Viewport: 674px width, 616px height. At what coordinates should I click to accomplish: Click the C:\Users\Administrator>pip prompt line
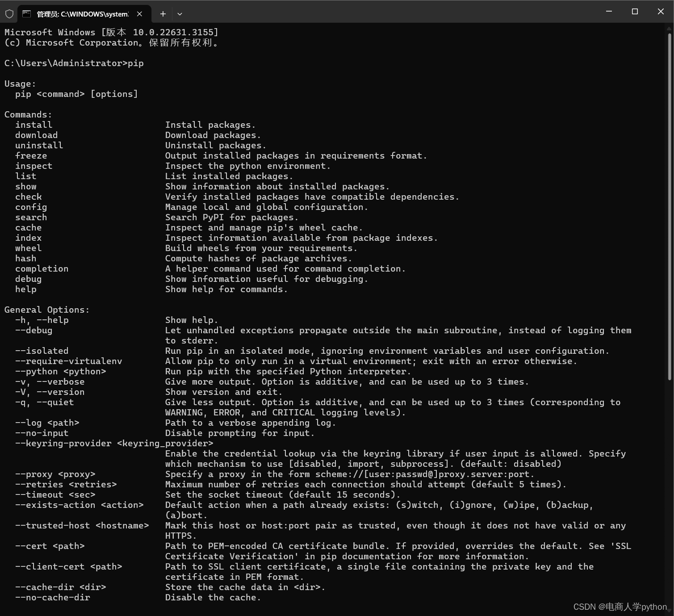(73, 63)
